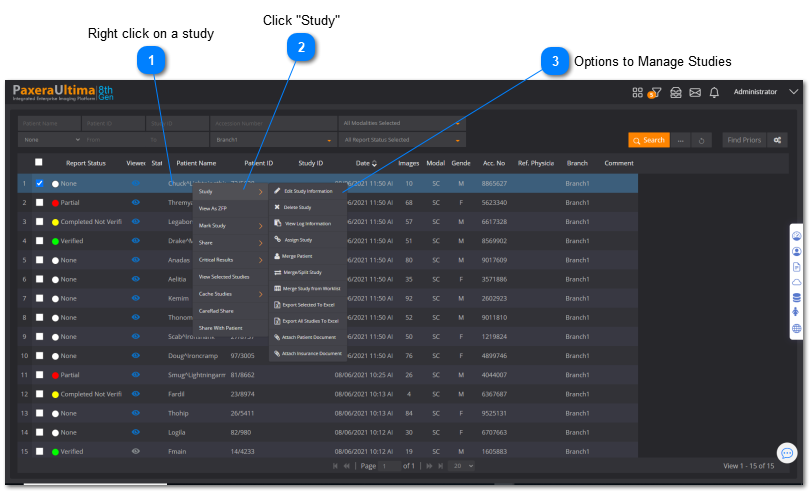This screenshot has width=812, height=494.
Task: Click the green Verified status dot in row 4
Action: click(x=55, y=241)
